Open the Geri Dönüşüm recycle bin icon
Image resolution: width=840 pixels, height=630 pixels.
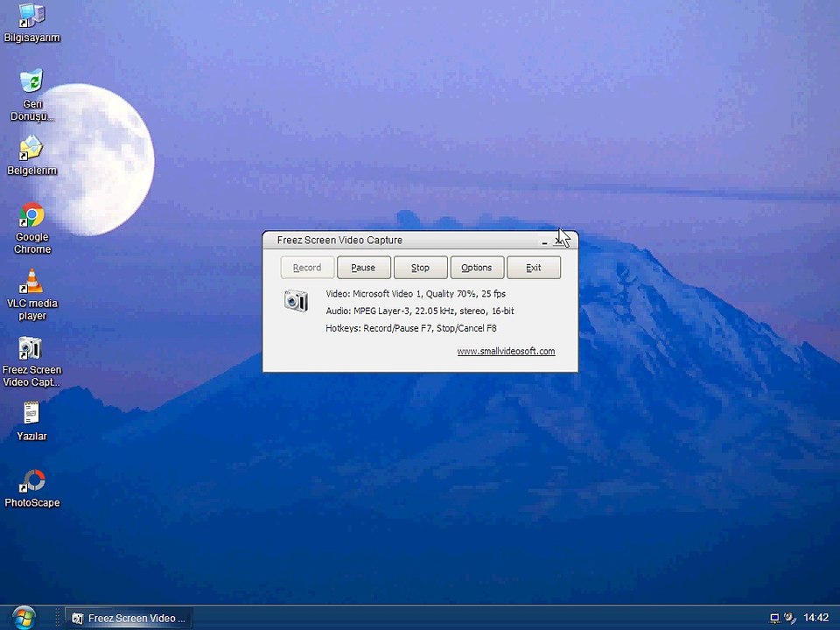(x=31, y=95)
